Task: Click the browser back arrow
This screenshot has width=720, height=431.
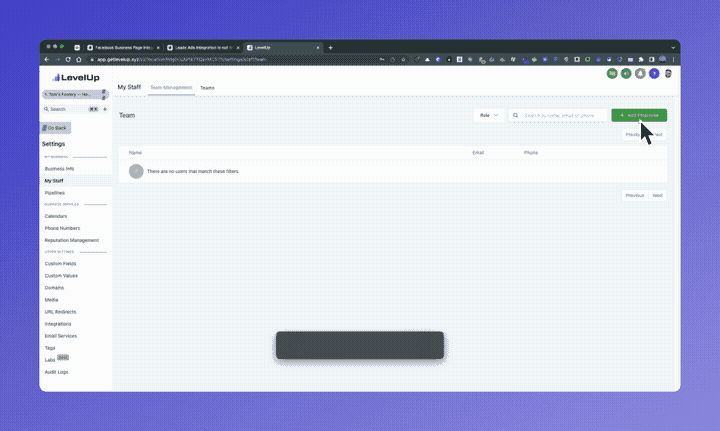Action: [x=47, y=60]
